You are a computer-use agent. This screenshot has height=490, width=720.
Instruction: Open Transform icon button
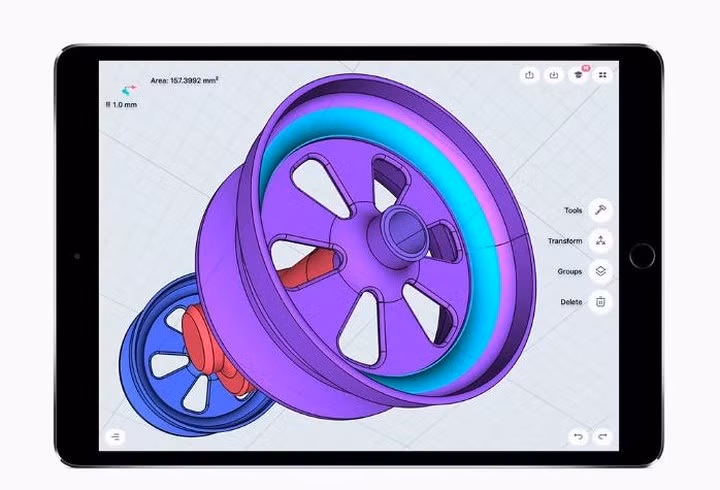click(x=600, y=241)
